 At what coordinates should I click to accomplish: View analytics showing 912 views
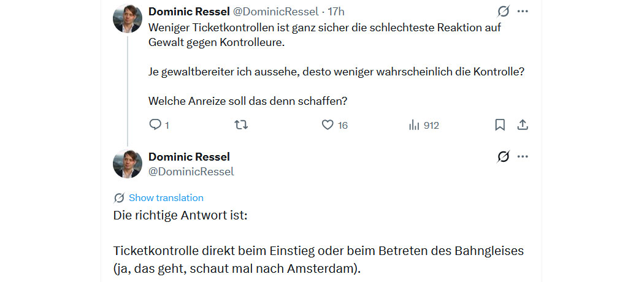[424, 125]
